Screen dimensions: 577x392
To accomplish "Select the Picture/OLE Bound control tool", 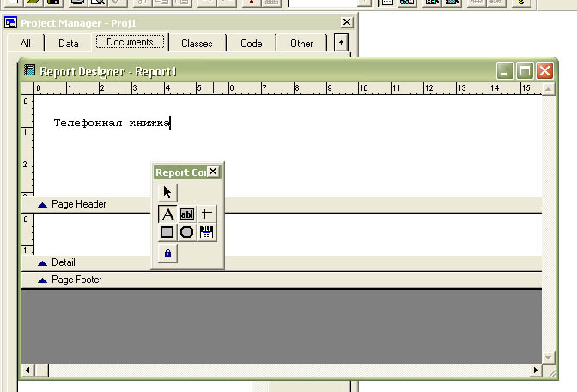I will [x=206, y=232].
